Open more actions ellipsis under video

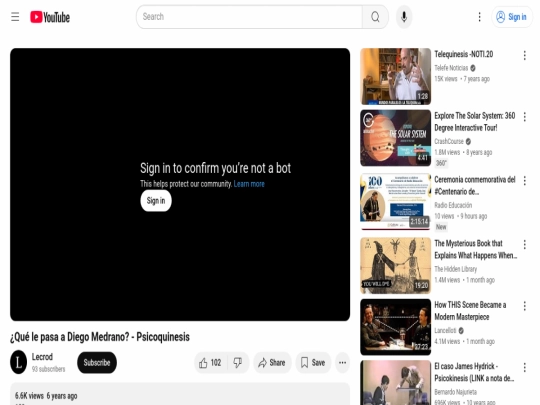342,363
